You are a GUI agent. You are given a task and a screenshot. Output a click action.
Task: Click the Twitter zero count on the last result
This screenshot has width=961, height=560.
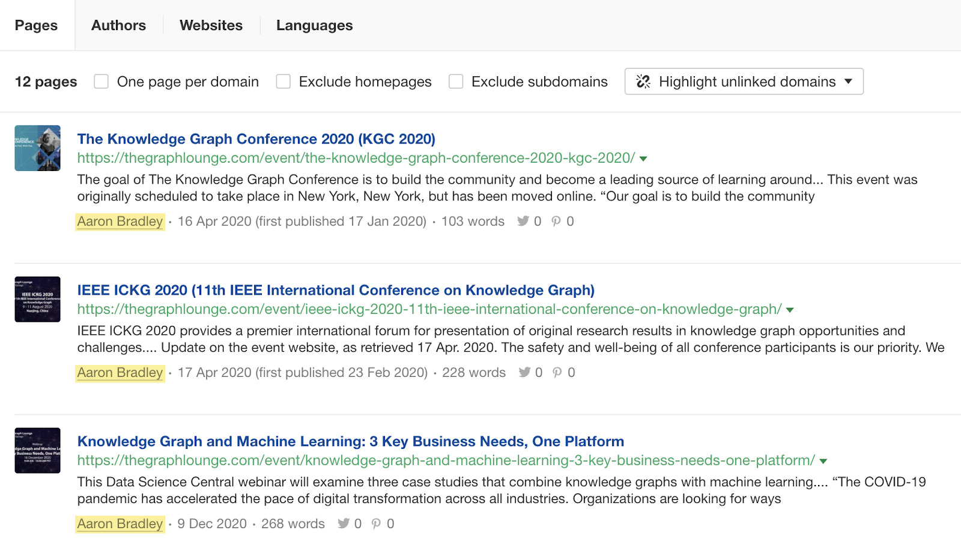[357, 523]
